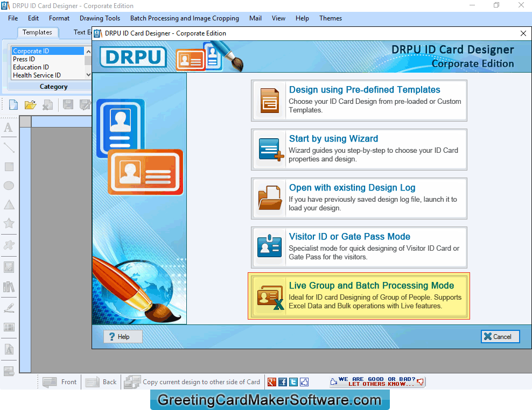Select the Watermark text tool
This screenshot has height=410, width=532.
click(x=9, y=349)
